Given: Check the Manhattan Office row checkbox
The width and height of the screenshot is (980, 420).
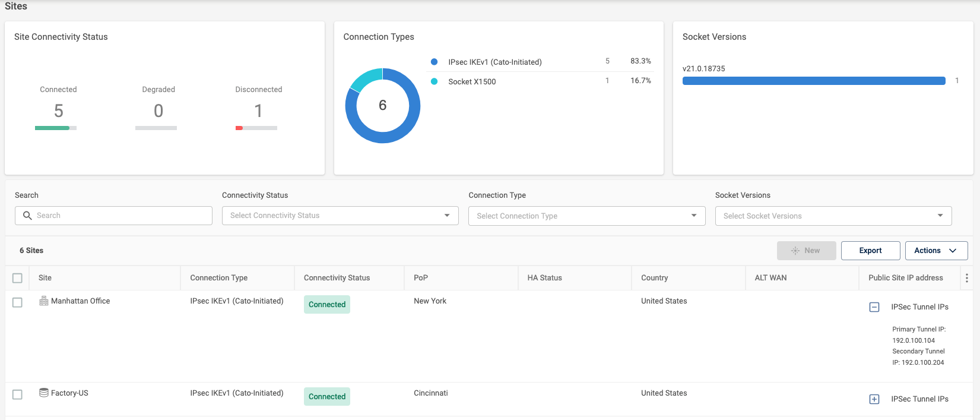Looking at the screenshot, I should point(17,302).
